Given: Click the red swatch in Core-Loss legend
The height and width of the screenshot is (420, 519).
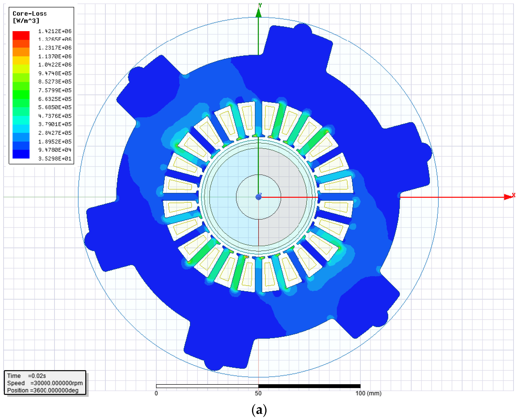Looking at the screenshot, I should click(x=21, y=35).
